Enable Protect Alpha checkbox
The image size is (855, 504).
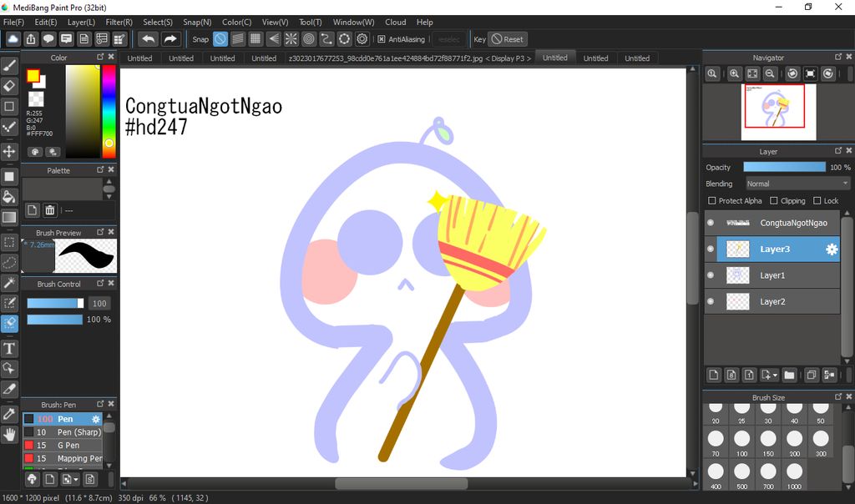point(711,200)
